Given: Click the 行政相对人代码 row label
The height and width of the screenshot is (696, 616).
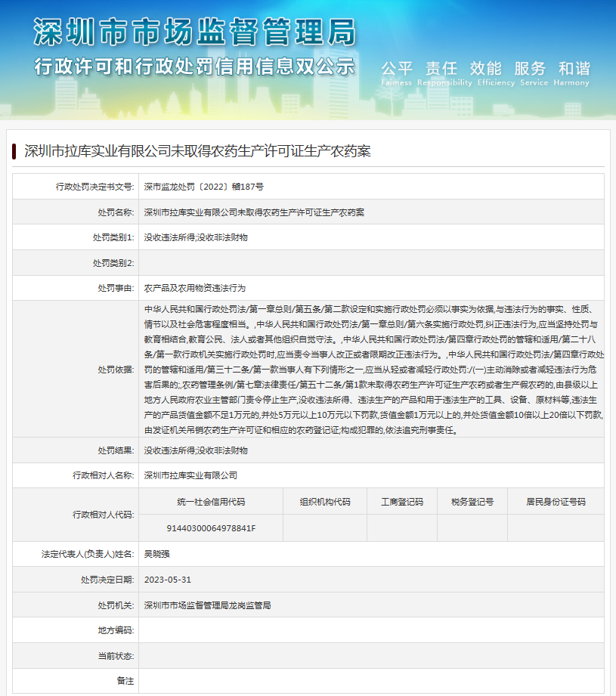Looking at the screenshot, I should pos(104,515).
